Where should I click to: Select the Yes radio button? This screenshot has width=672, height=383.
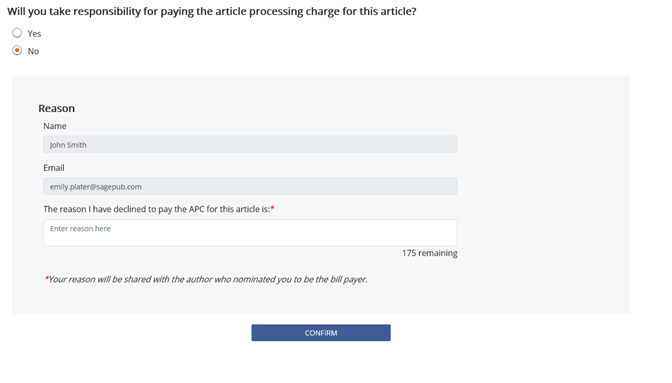17,33
